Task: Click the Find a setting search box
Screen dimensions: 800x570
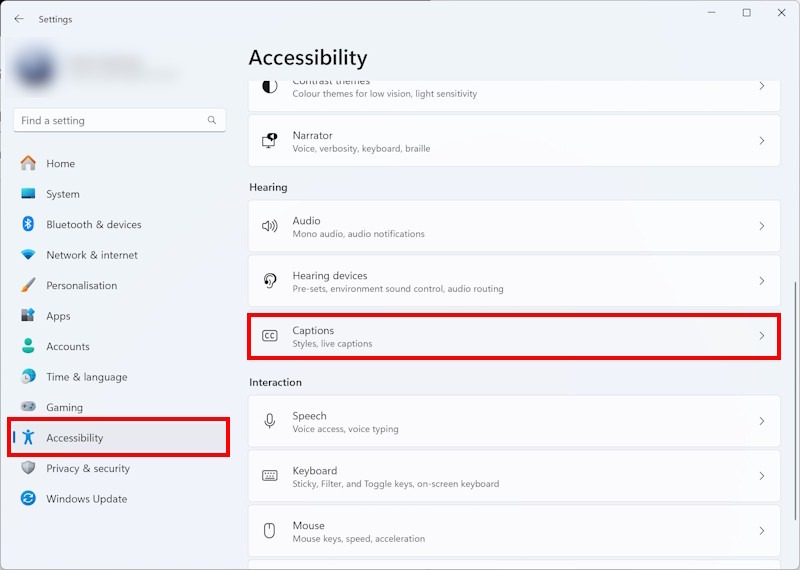Action: 110,120
